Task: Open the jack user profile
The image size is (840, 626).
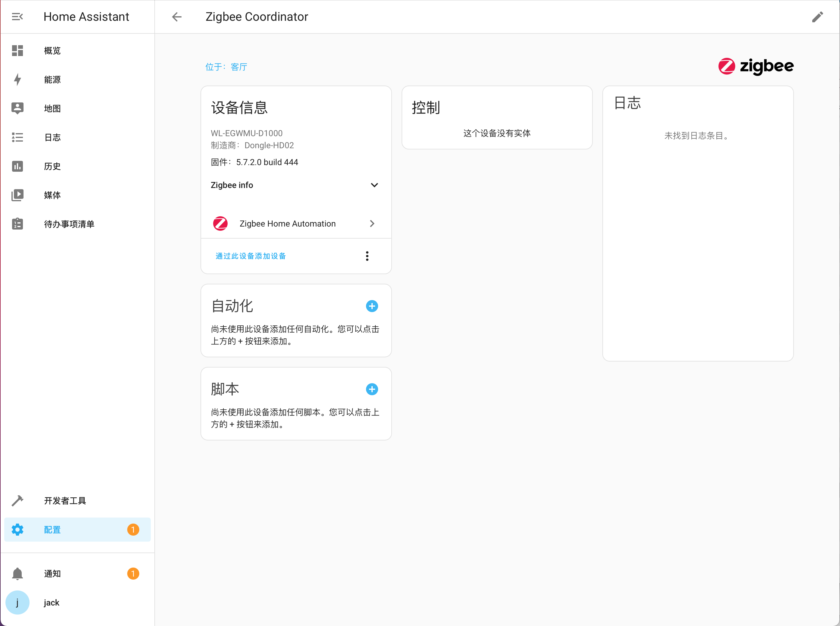Action: (x=52, y=603)
